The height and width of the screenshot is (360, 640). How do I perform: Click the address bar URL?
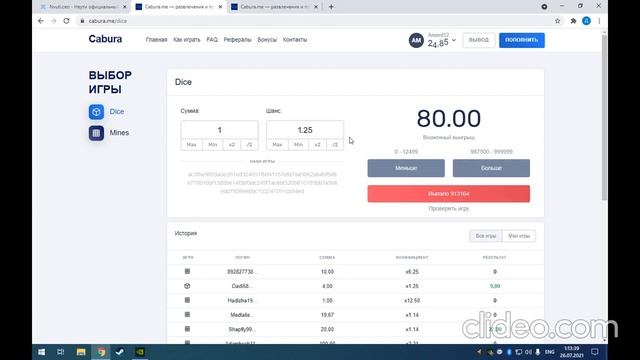pos(108,21)
